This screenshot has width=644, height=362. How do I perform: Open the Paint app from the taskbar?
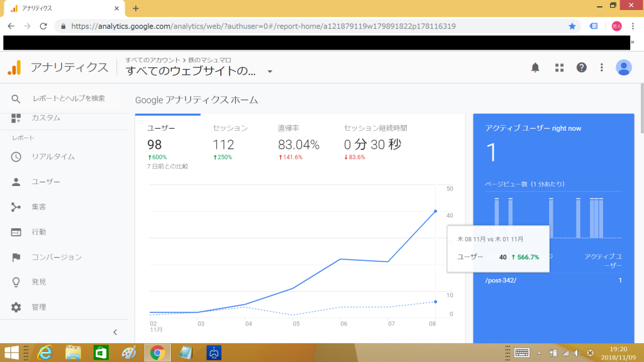tap(129, 353)
